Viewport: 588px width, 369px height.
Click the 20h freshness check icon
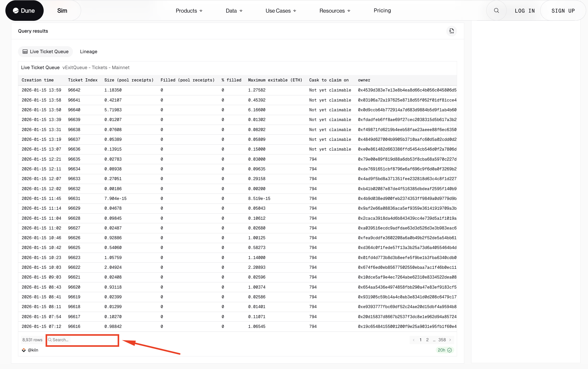450,350
